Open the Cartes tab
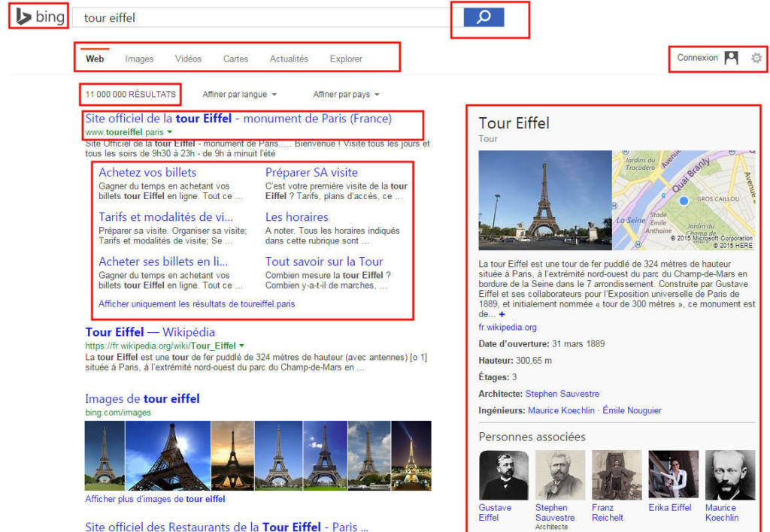 235,59
